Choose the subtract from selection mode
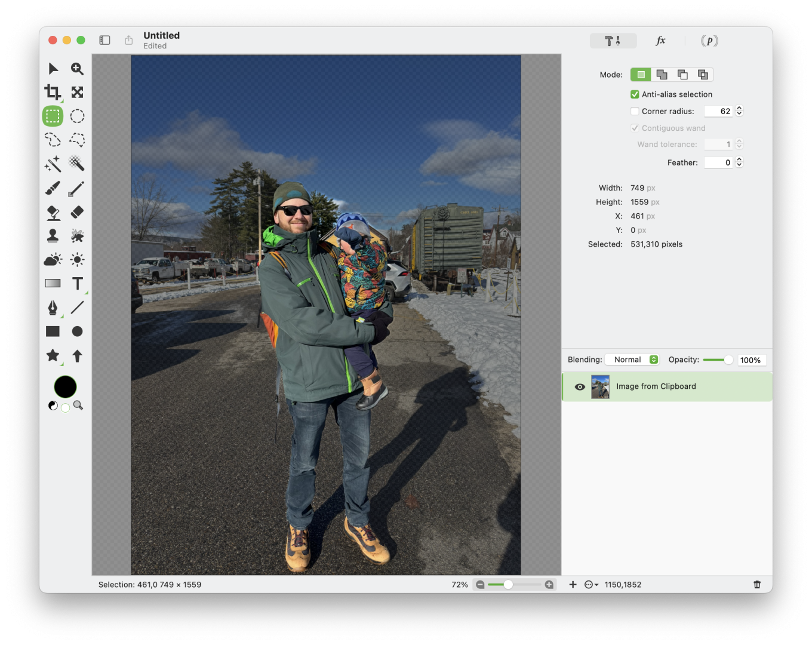Viewport: 812px width, 645px height. [682, 75]
